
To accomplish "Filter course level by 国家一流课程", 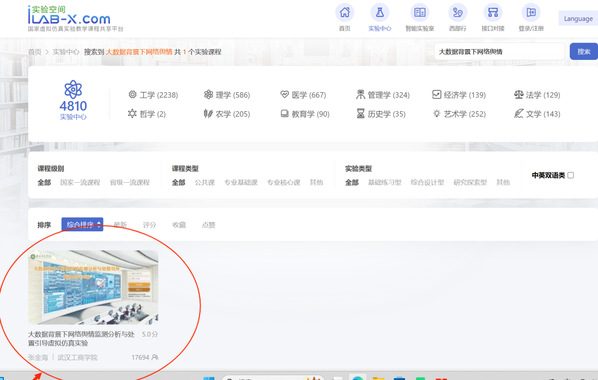I will 80,182.
